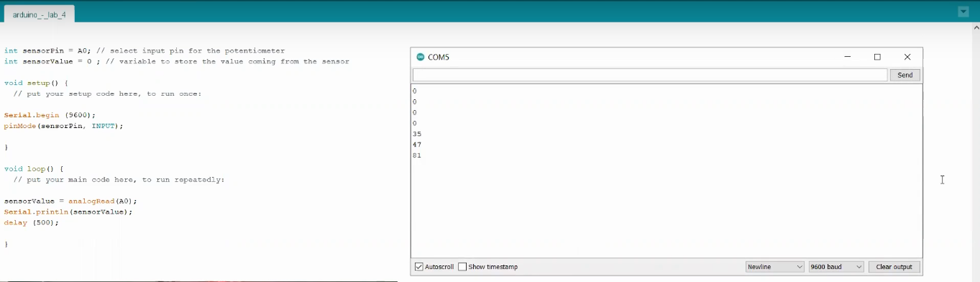Click the serial output value 35
Image resolution: width=980 pixels, height=282 pixels.
point(417,134)
